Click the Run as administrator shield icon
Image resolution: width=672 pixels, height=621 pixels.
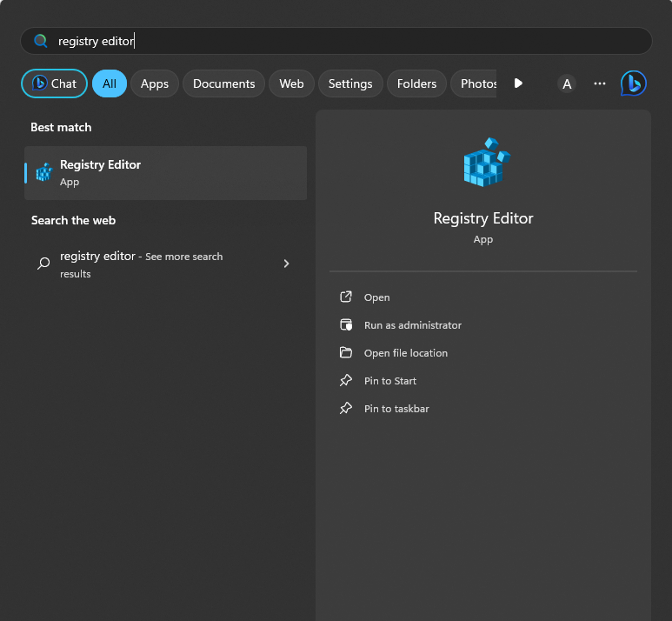click(x=346, y=325)
